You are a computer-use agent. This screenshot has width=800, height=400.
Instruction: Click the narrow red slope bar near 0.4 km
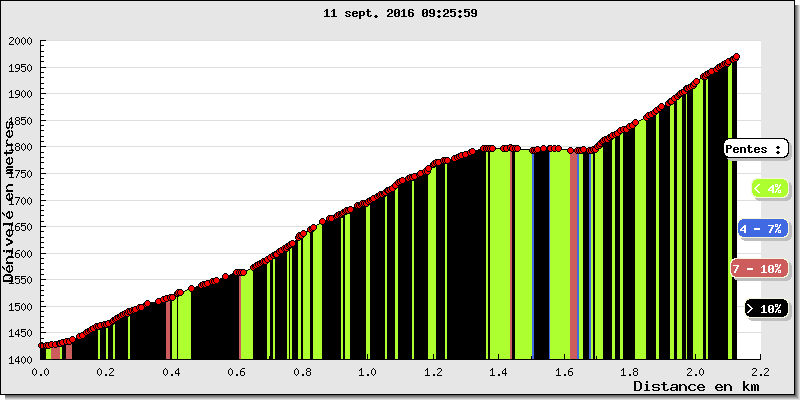167,328
